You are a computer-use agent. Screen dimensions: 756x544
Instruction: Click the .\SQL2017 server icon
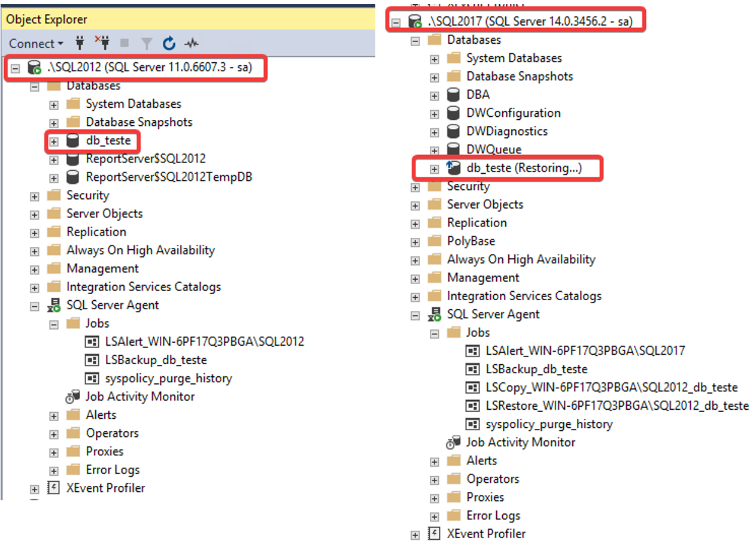click(415, 22)
